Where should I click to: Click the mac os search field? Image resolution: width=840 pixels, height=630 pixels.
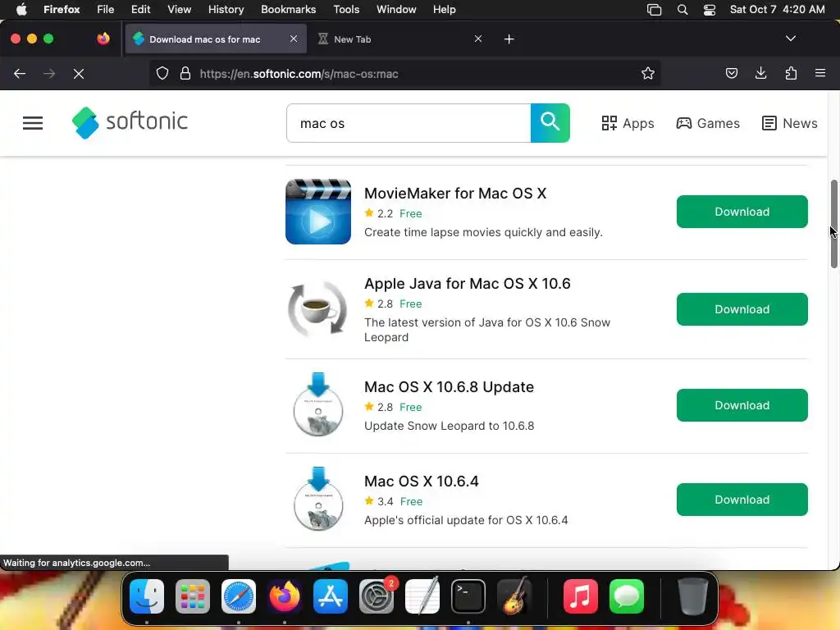(409, 123)
